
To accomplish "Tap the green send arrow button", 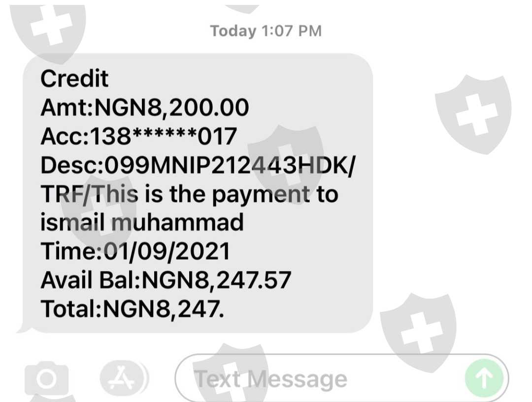I will (x=484, y=378).
